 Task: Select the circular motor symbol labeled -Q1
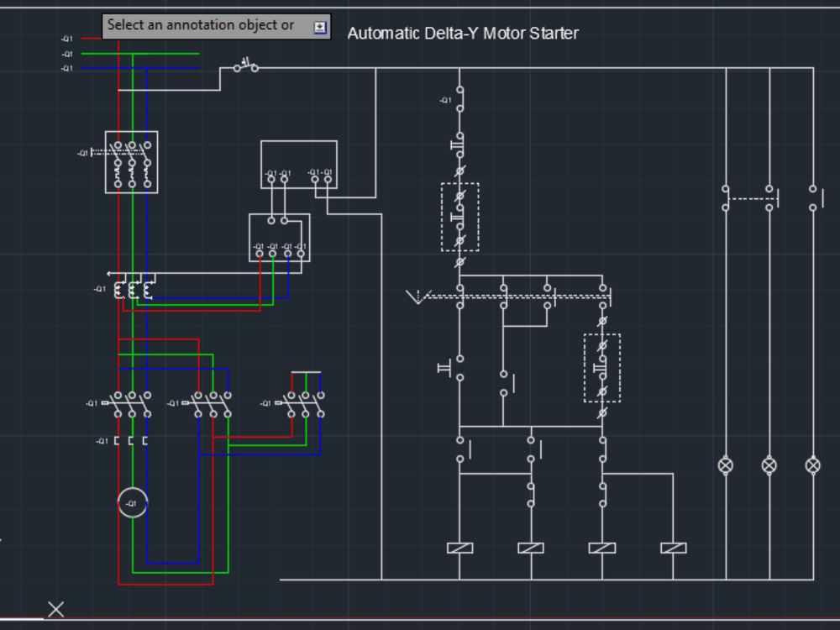pos(133,503)
